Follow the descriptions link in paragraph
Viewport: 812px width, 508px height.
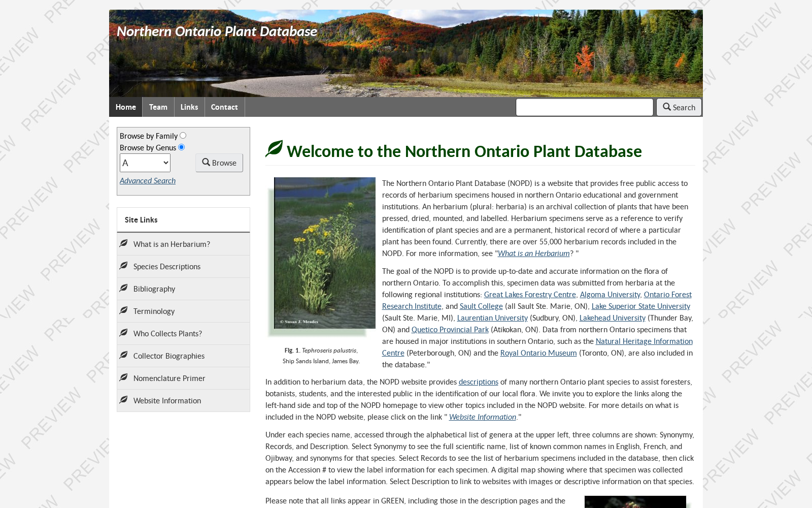tap(479, 382)
